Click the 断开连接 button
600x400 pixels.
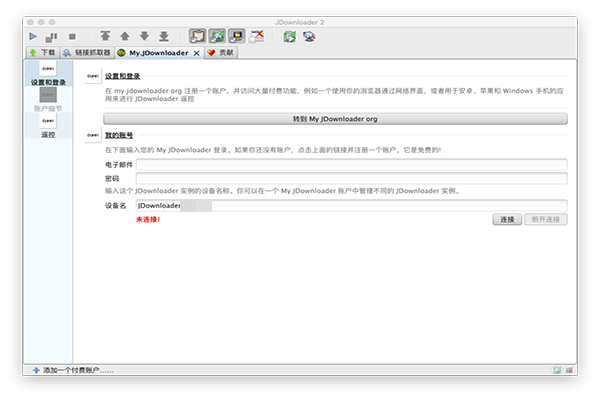(x=546, y=219)
